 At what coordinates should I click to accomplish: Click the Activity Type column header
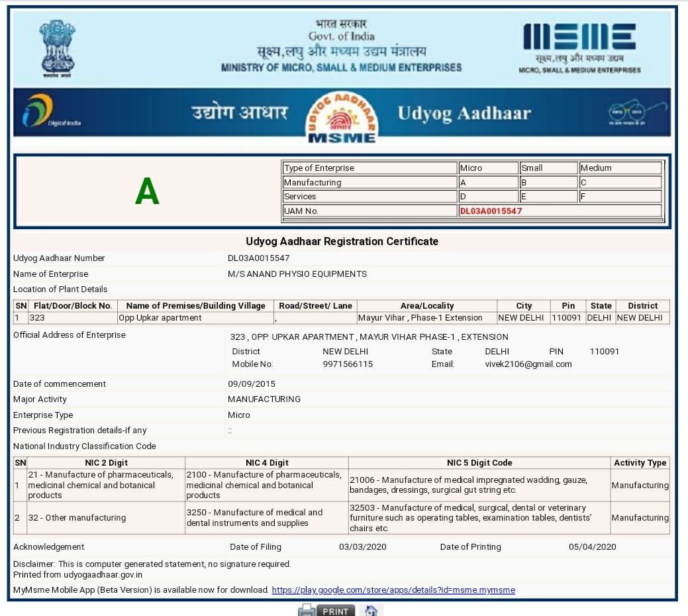point(640,462)
